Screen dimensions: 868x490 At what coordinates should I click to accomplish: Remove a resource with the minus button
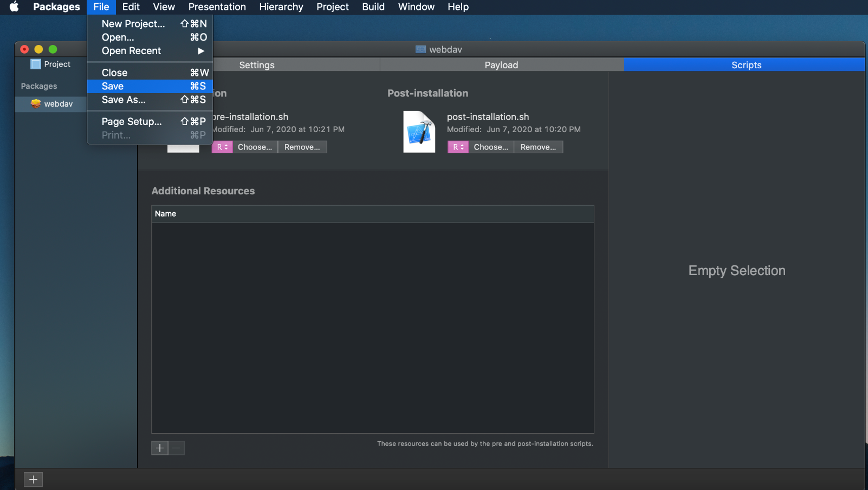[x=177, y=448]
